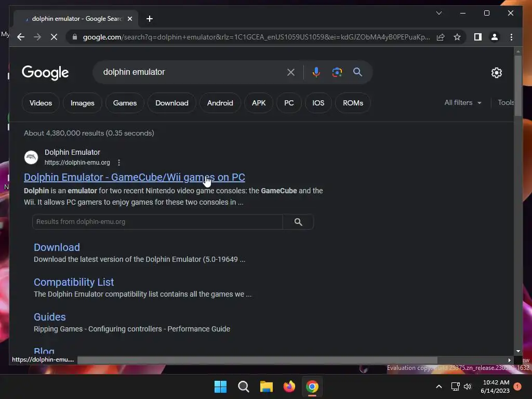This screenshot has height=399, width=532.
Task: Select the Android filter chip
Action: [x=220, y=103]
